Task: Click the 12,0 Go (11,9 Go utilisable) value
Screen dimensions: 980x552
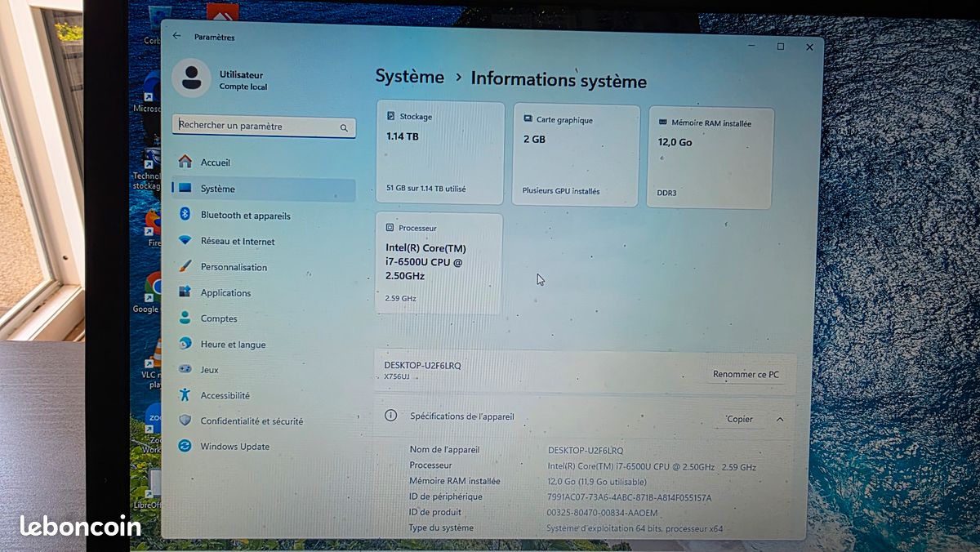Action: pos(597,482)
